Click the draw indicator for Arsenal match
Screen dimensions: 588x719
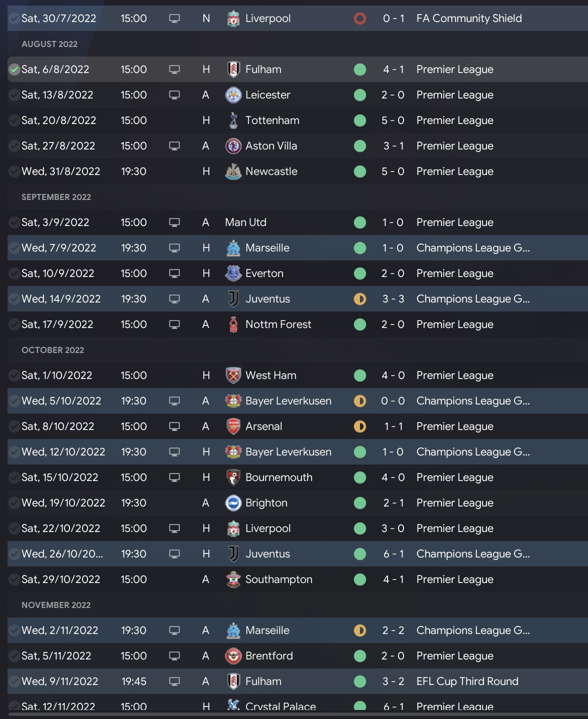pyautogui.click(x=360, y=426)
